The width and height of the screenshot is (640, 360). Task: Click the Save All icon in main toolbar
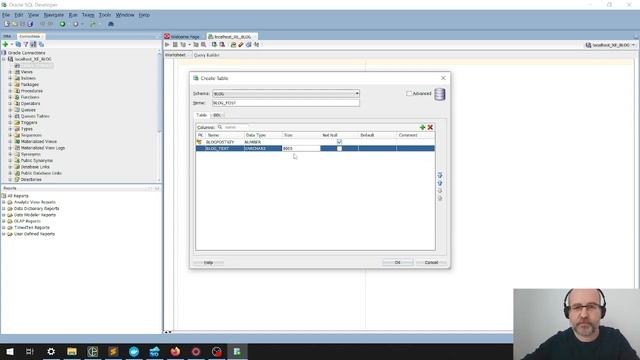pyautogui.click(x=30, y=24)
